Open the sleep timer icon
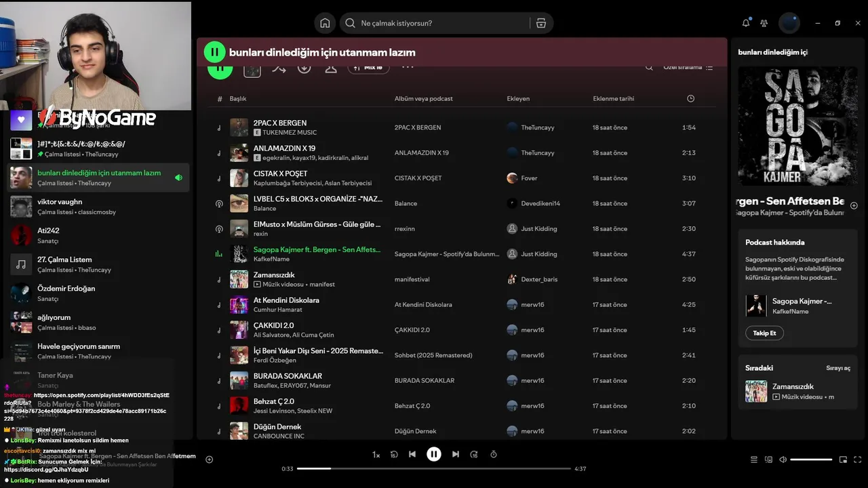 [x=494, y=454]
